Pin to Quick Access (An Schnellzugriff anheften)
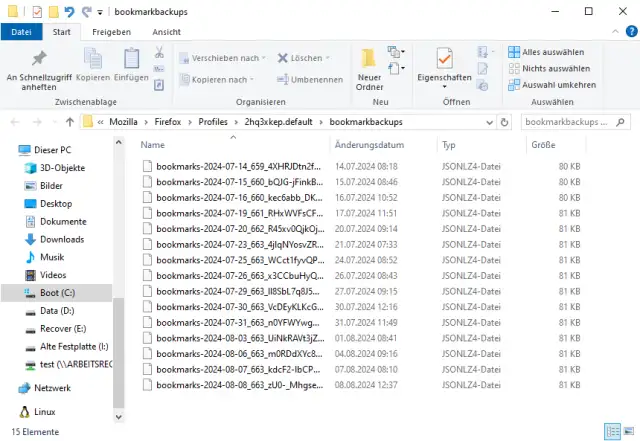This screenshot has width=640, height=441. point(39,70)
